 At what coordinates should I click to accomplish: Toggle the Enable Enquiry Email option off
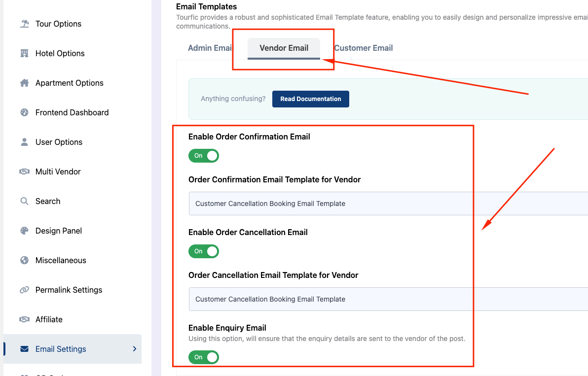(x=204, y=357)
